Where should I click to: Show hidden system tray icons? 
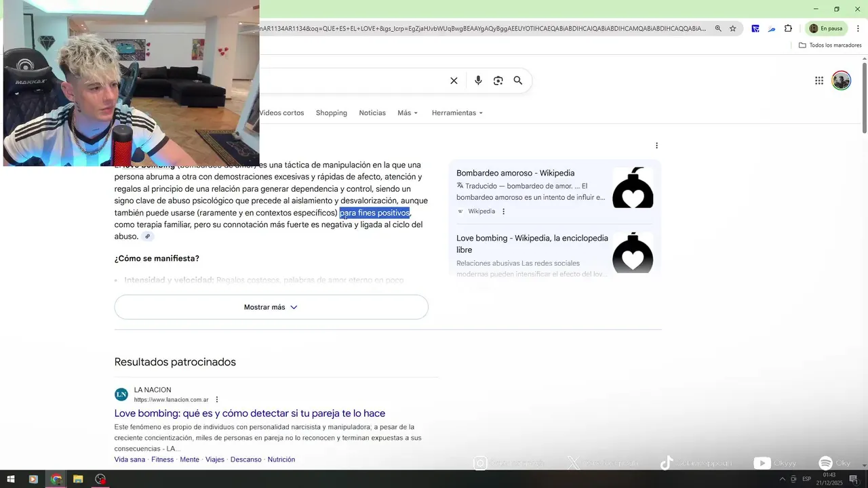tap(782, 479)
